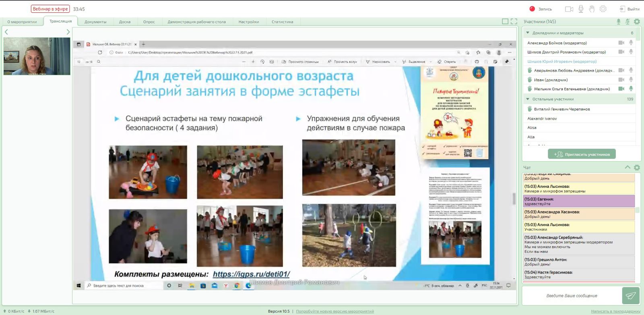
Task: Open Демонстрация рабочего стола tab
Action: pos(196,22)
